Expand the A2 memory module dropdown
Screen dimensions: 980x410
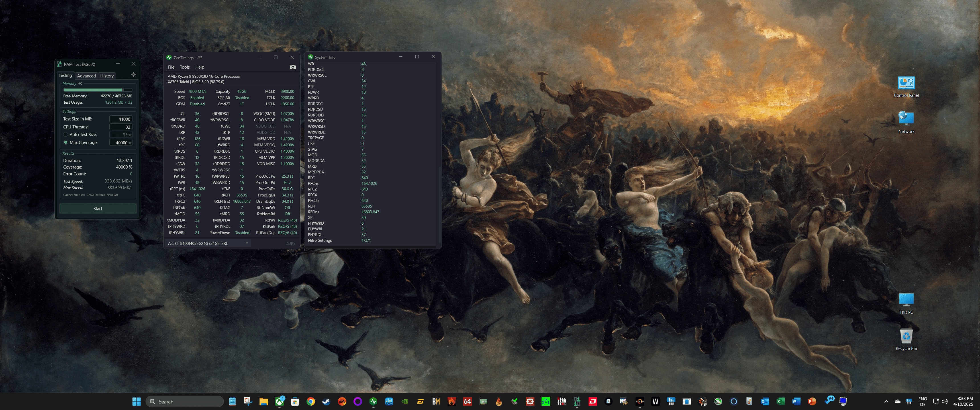[246, 243]
